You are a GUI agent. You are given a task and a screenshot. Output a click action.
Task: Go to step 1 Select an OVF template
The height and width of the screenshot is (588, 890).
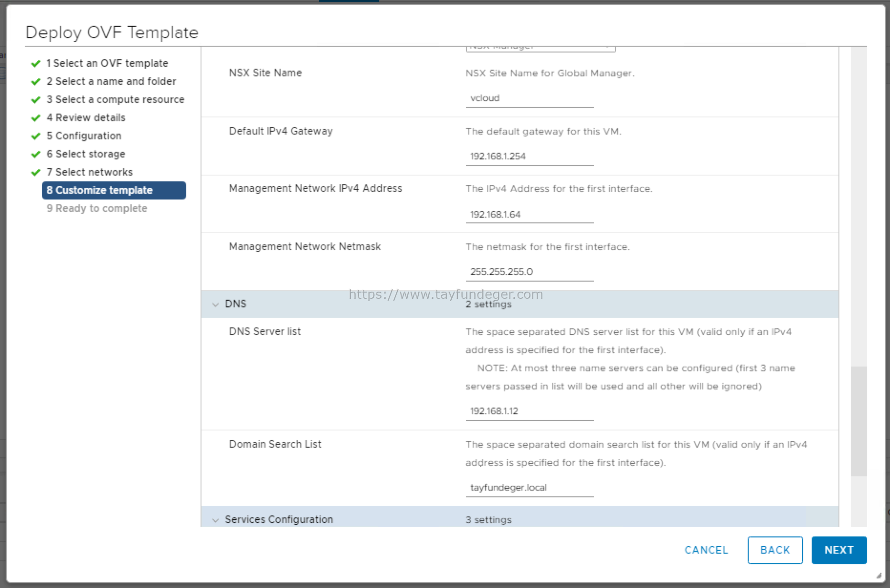coord(107,63)
